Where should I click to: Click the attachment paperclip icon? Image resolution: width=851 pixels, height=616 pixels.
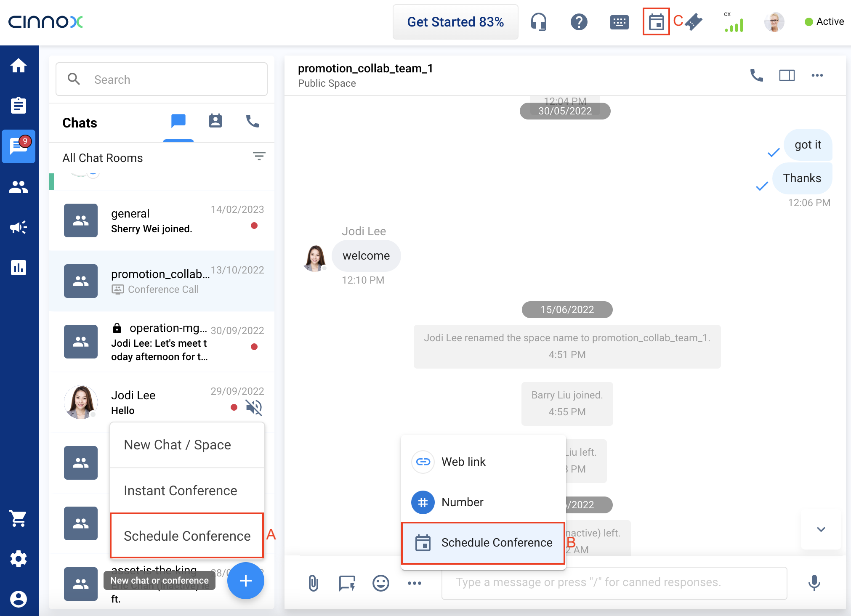(x=313, y=583)
